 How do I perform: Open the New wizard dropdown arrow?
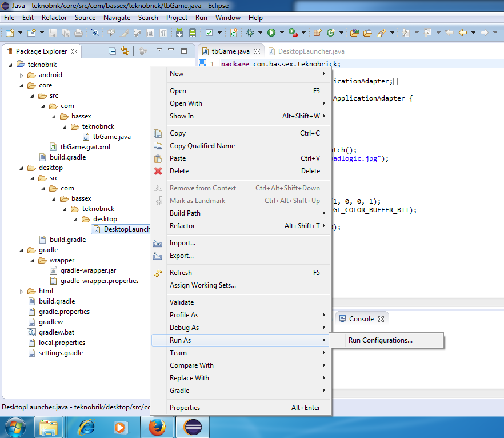[x=20, y=33]
